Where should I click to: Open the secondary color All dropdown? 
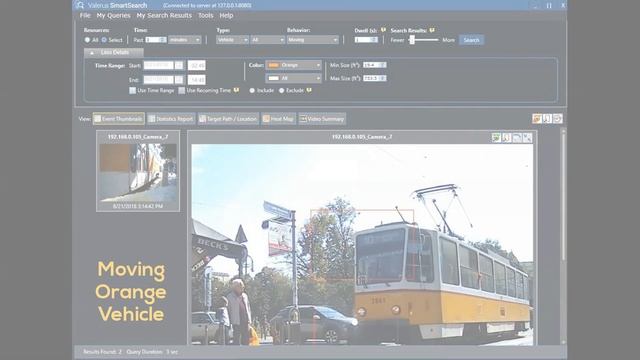pos(293,78)
